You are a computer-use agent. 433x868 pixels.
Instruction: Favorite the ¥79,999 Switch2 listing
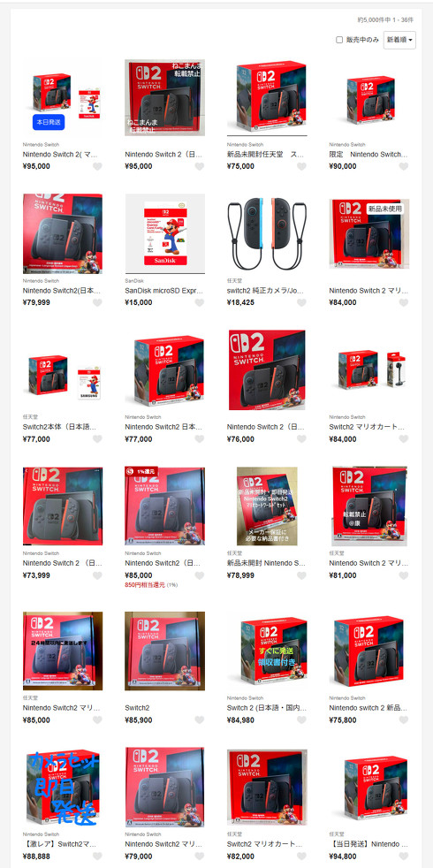[x=97, y=302]
